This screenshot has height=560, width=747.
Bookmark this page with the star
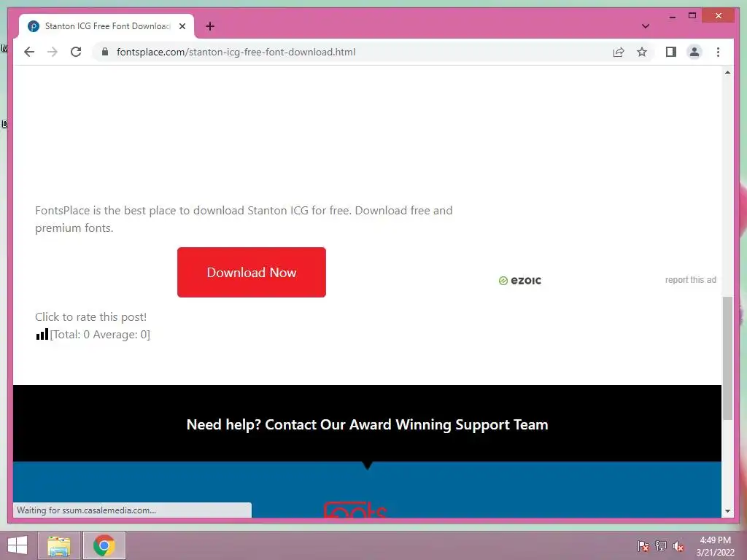642,52
